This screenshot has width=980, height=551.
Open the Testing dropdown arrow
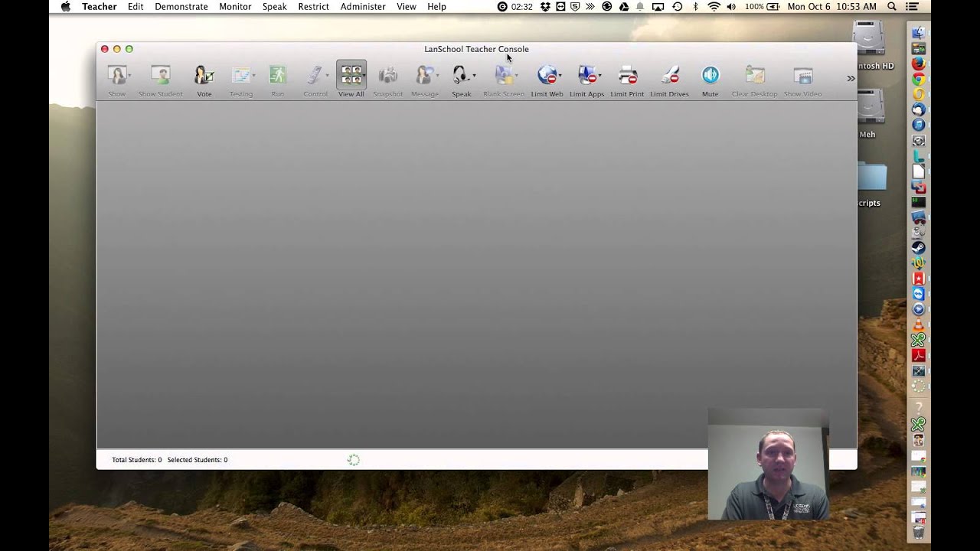[253, 75]
